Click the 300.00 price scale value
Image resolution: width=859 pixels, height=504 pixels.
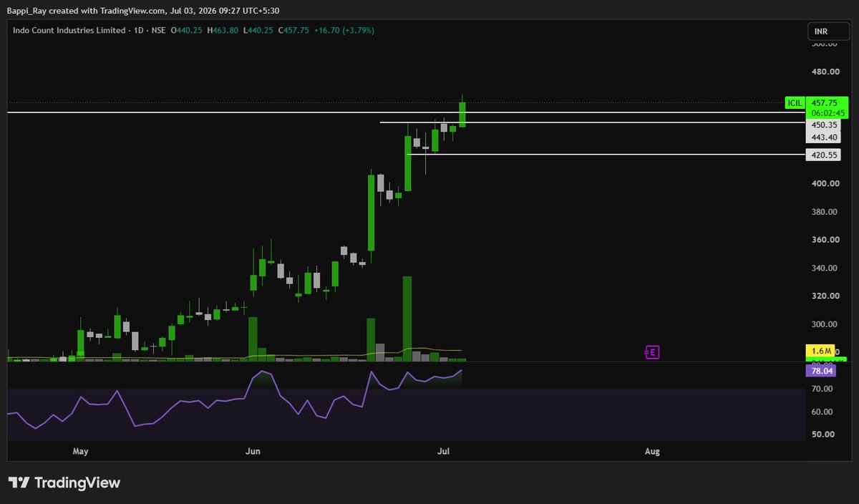point(825,324)
